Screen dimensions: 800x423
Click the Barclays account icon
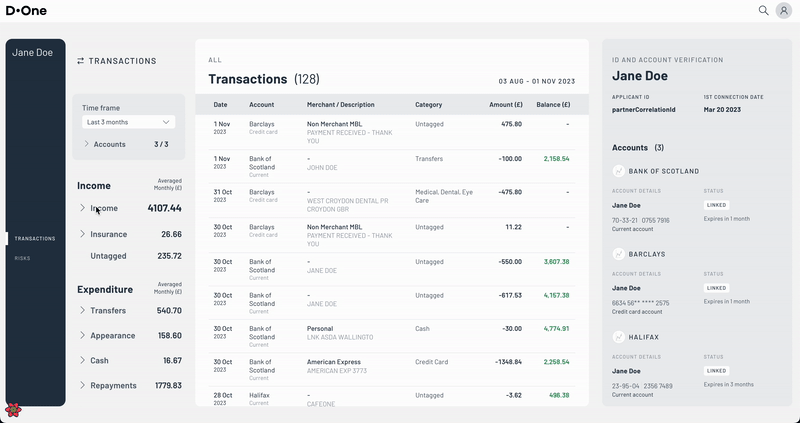(618, 254)
